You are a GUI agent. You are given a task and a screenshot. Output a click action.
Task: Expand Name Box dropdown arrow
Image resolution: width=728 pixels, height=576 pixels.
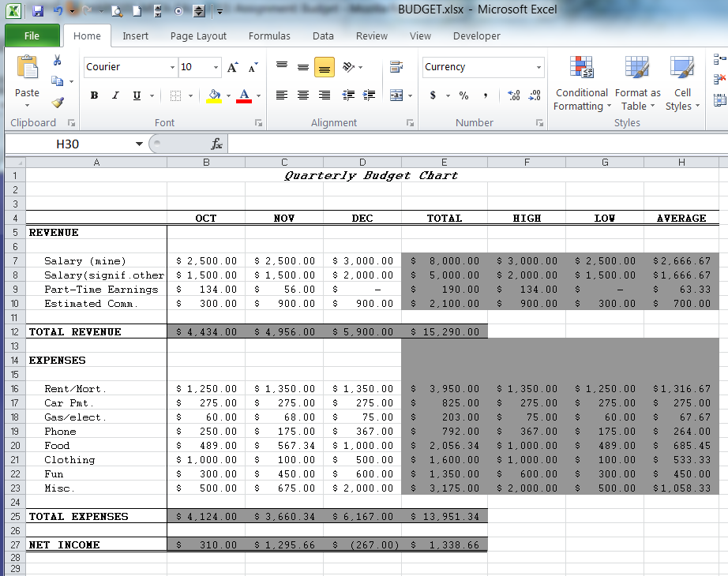click(x=139, y=144)
